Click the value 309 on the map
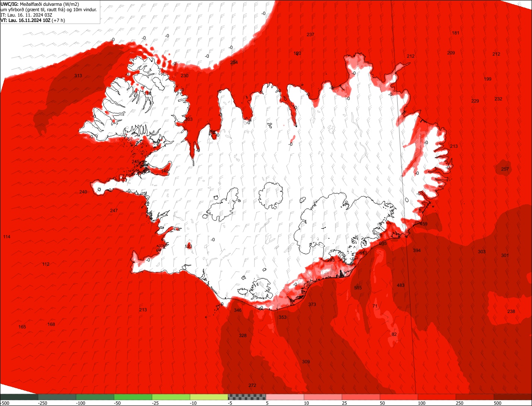Screen dimensions: 532x406 pos(306,362)
